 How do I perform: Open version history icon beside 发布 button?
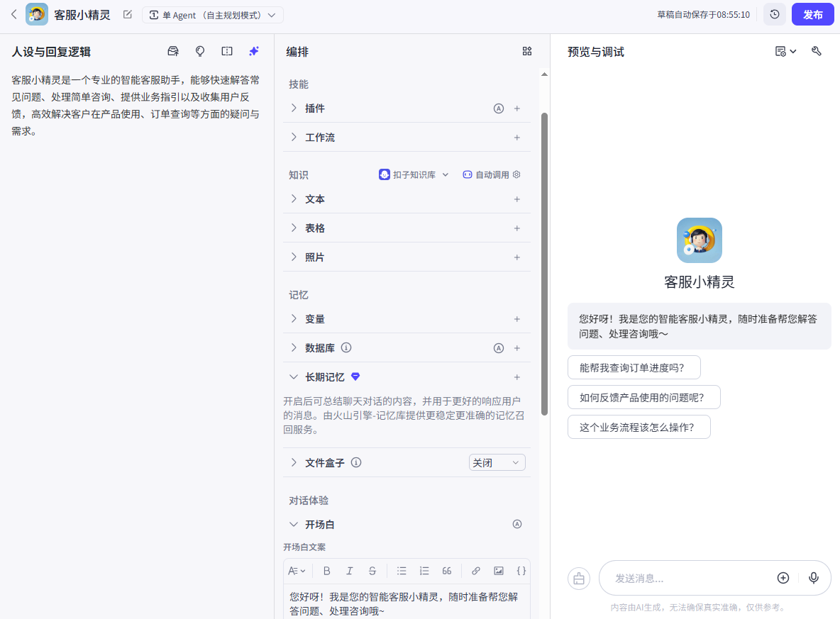point(775,14)
